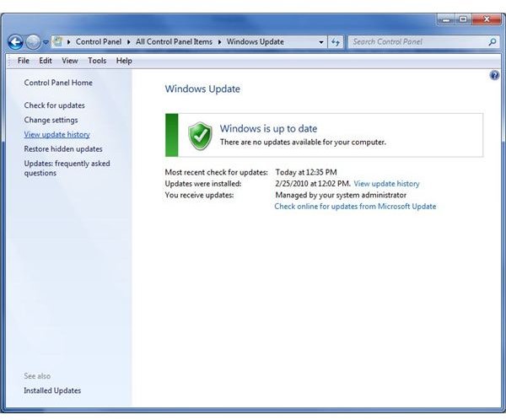Expand the arrow after All Control Panel Items
Viewport: 506px width, 420px height.
point(219,42)
